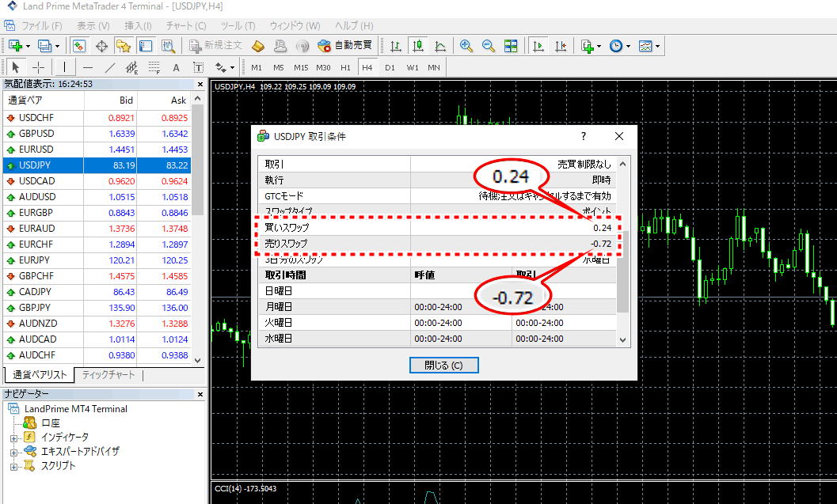This screenshot has width=837, height=504.
Task: Select the text A tool
Action: point(176,67)
